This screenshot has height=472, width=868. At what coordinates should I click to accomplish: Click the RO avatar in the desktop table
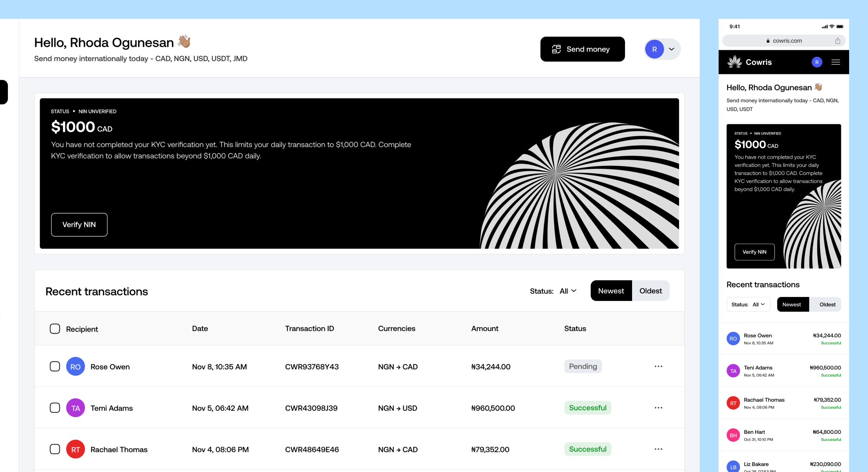coord(75,367)
